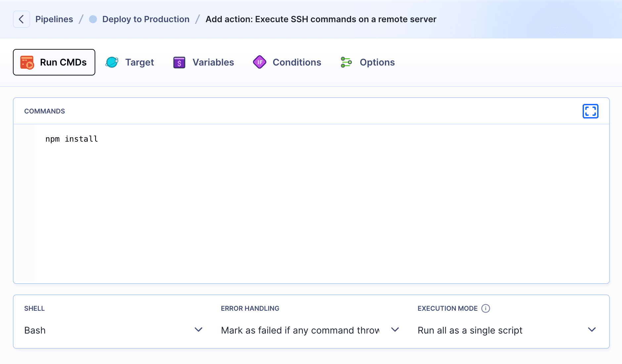This screenshot has height=364, width=622.
Task: Place cursor on the npm install line
Action: pyautogui.click(x=71, y=139)
